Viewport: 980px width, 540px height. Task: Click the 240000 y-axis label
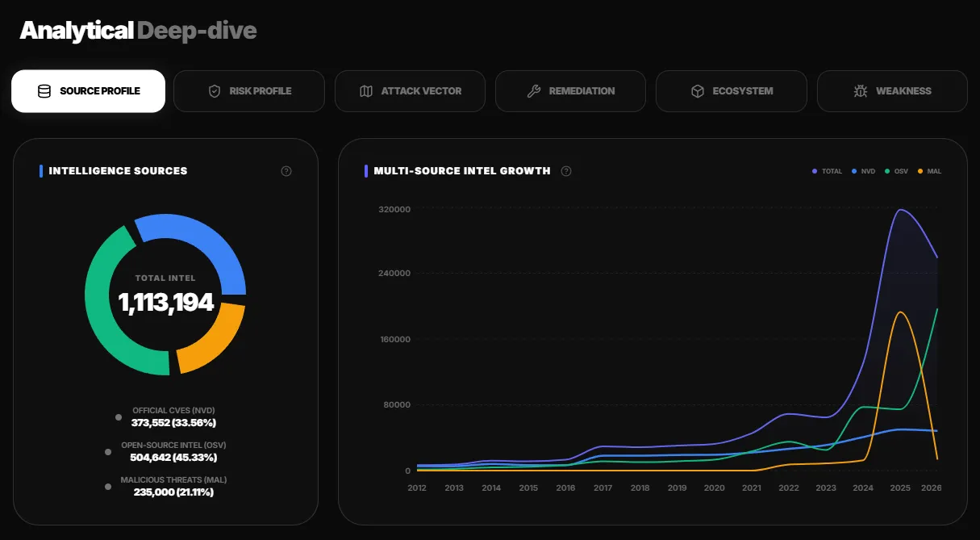click(x=395, y=274)
